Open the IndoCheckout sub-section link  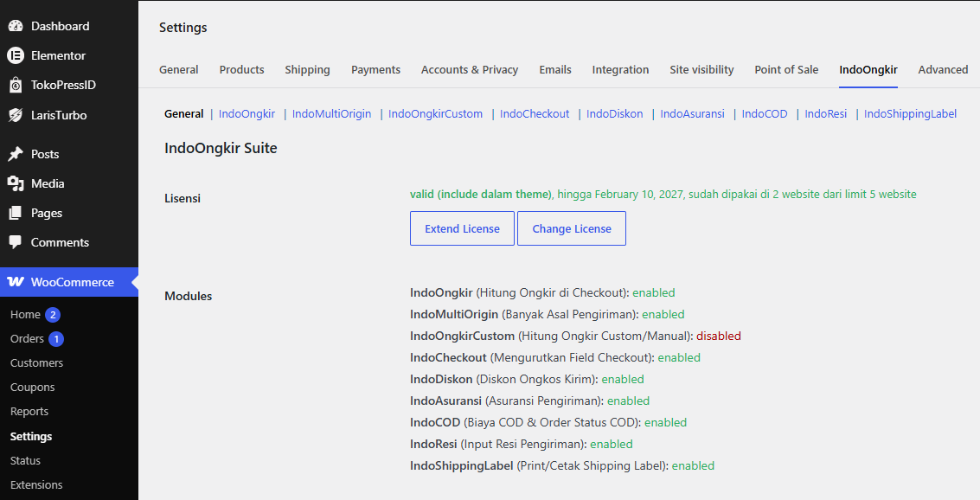coord(535,113)
